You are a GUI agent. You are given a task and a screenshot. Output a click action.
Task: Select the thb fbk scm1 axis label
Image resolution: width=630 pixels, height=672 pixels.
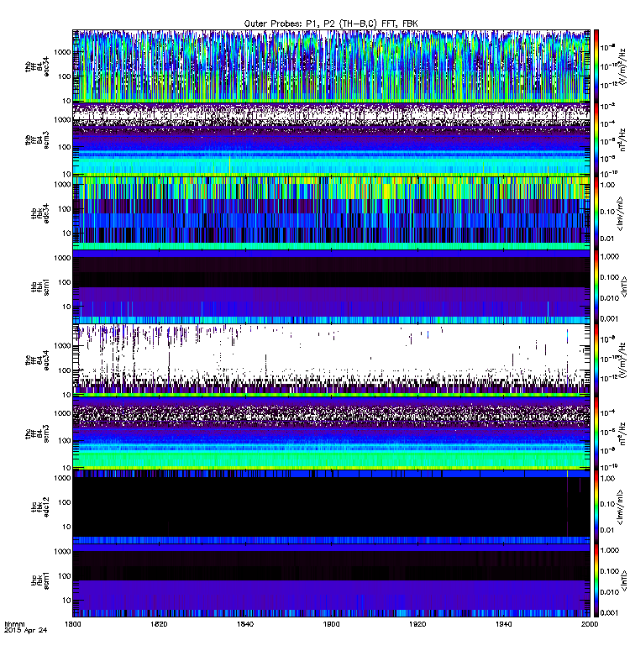click(x=40, y=286)
